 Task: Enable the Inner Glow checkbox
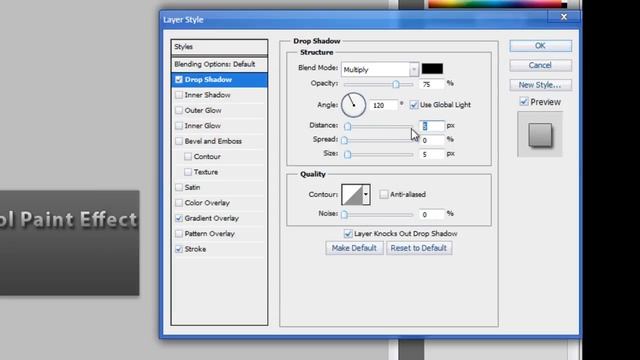point(179,126)
